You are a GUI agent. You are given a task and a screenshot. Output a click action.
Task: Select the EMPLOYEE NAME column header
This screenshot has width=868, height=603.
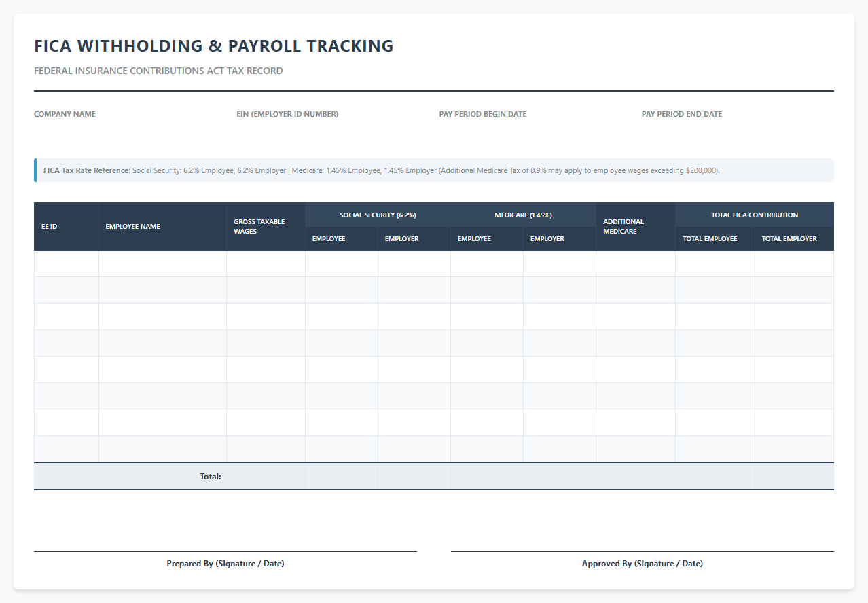click(163, 227)
